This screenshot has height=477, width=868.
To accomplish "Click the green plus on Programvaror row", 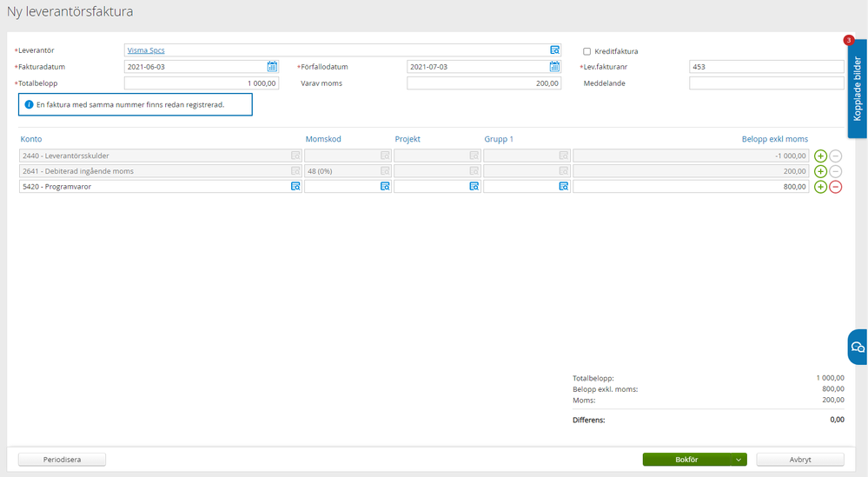I will click(x=820, y=187).
